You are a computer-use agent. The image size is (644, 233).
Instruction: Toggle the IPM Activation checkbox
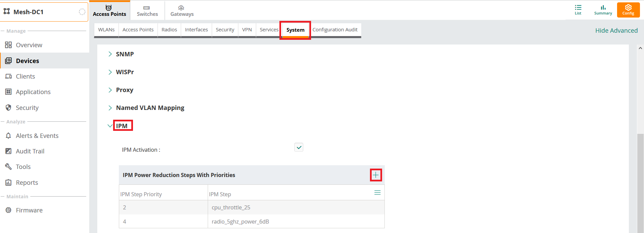coord(299,147)
